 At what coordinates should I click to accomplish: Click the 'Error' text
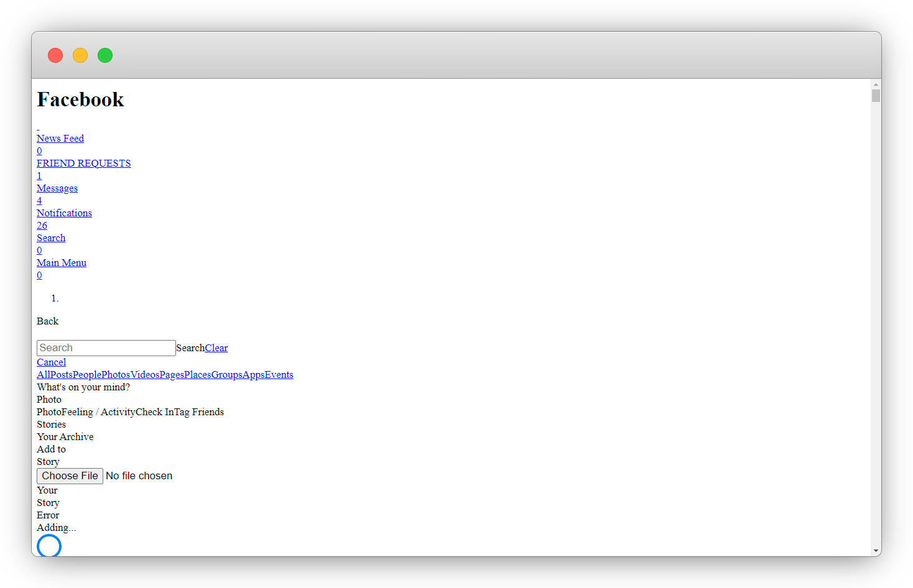[48, 515]
